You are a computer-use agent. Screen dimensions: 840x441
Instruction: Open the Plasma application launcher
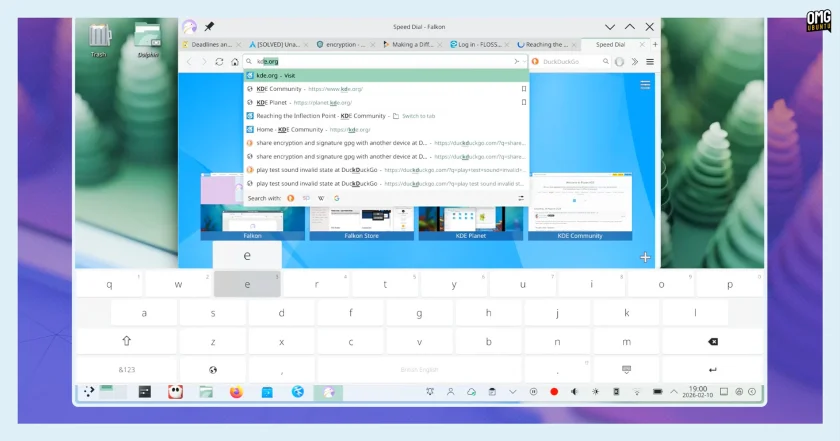pyautogui.click(x=88, y=392)
